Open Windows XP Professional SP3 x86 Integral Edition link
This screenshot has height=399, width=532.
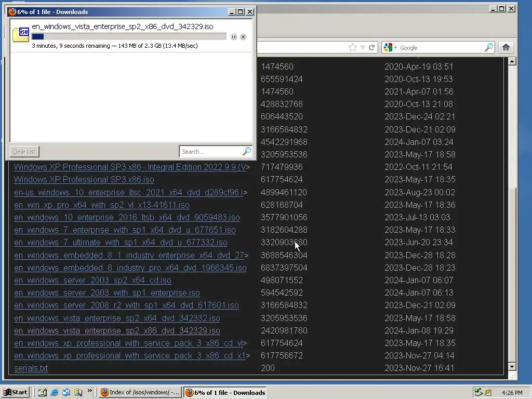129,167
